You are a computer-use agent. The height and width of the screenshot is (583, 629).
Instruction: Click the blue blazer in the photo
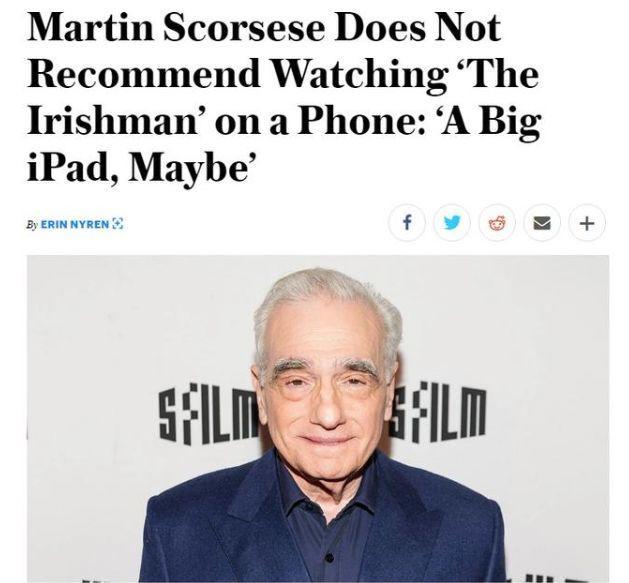(x=323, y=530)
